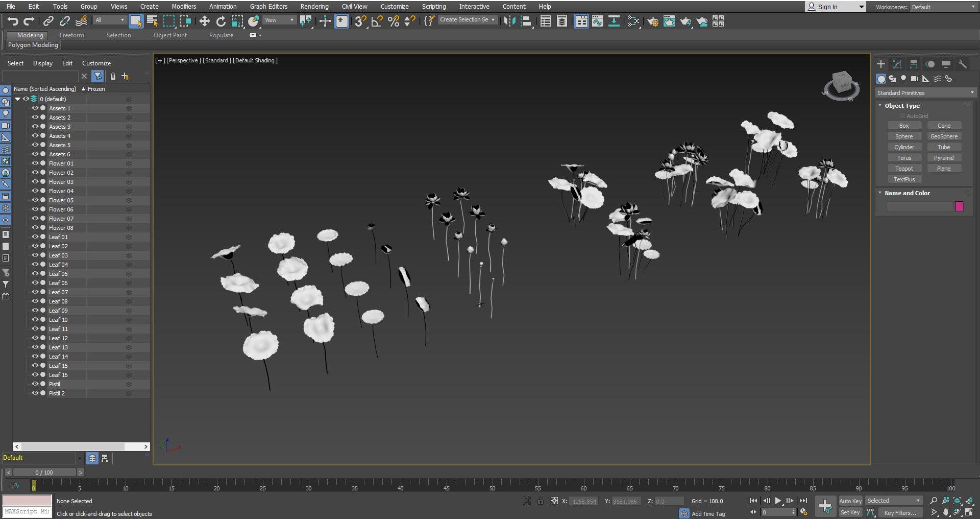Activate the Select Object tool
Viewport: 980px width, 519px height.
pos(136,21)
